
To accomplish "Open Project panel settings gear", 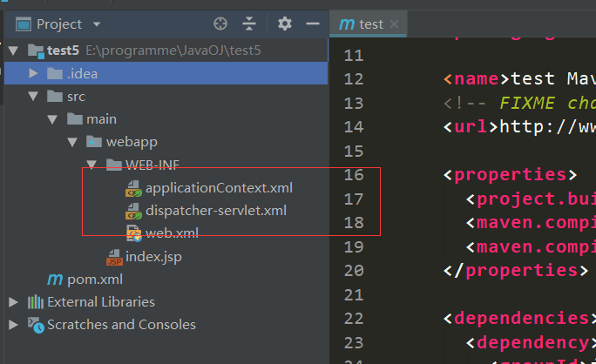I will (x=285, y=24).
